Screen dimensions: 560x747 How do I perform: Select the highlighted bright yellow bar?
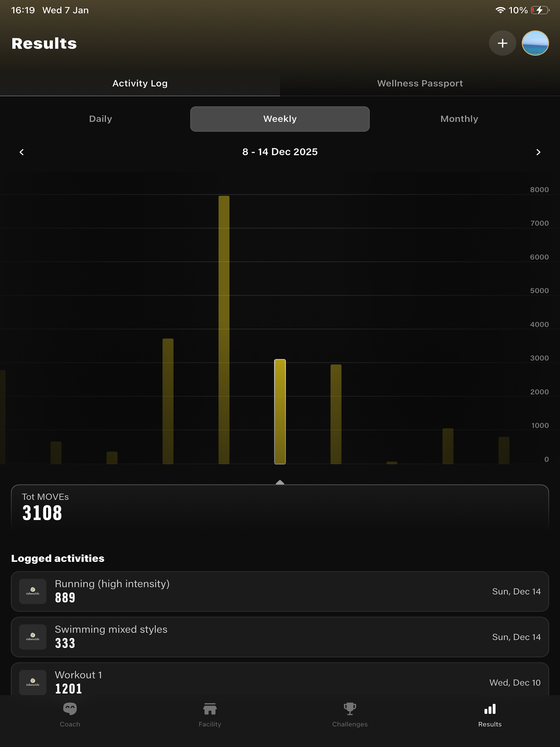coord(280,412)
